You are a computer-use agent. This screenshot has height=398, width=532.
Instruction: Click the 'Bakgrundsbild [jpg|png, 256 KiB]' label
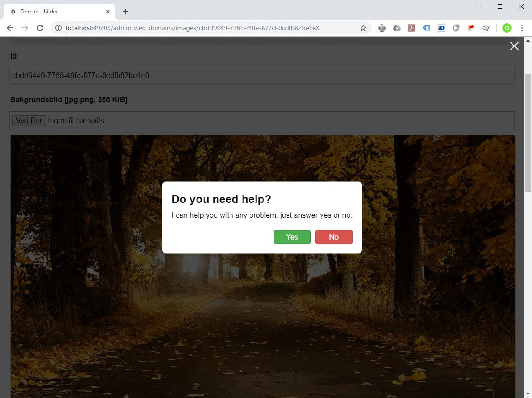tap(69, 100)
